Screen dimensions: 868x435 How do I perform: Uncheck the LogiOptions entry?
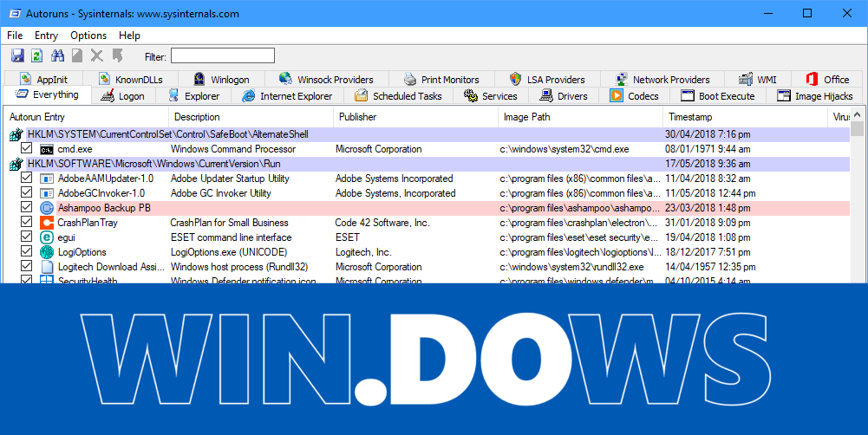click(x=26, y=250)
